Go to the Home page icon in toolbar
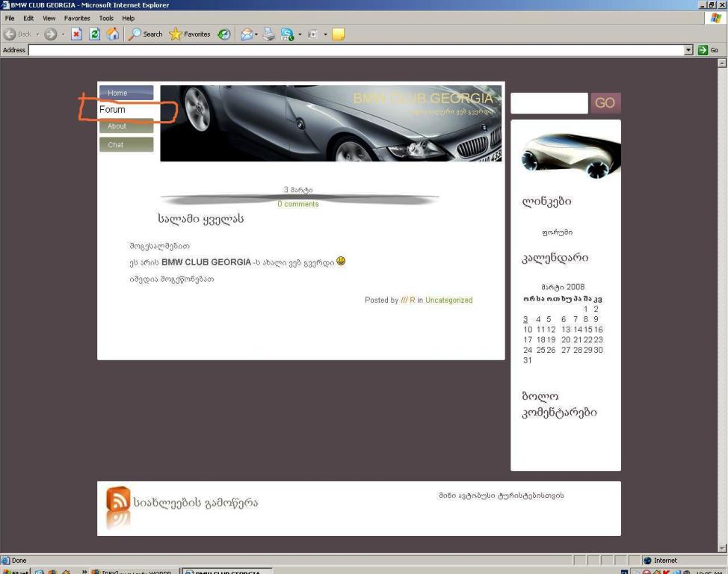This screenshot has width=728, height=574. coord(113,34)
